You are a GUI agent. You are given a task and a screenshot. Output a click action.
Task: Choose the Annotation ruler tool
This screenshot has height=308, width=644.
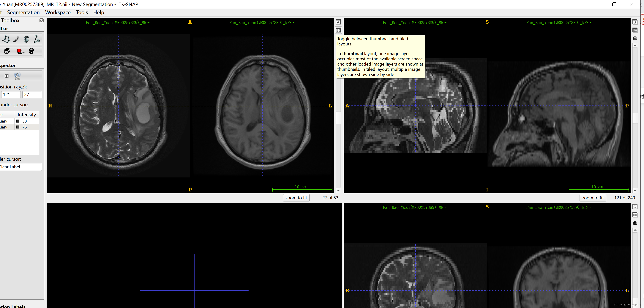37,39
